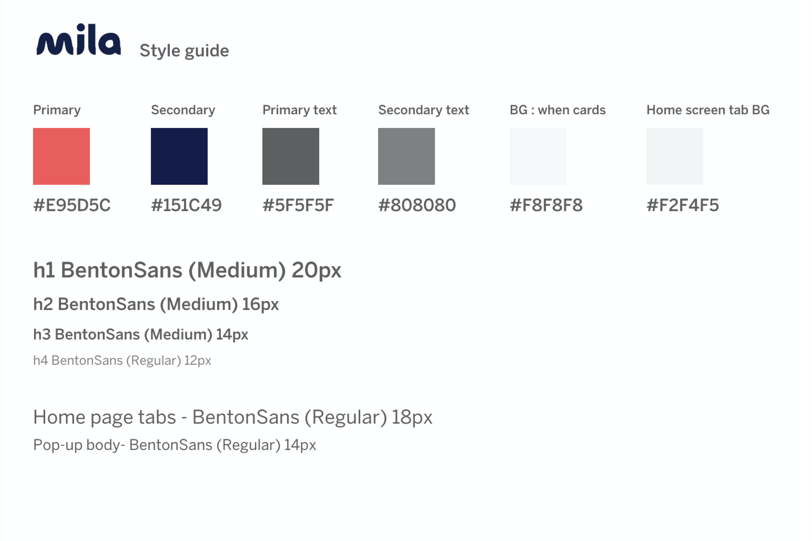Select the Primary coral color swatch
Image resolution: width=812 pixels, height=541 pixels.
point(62,156)
